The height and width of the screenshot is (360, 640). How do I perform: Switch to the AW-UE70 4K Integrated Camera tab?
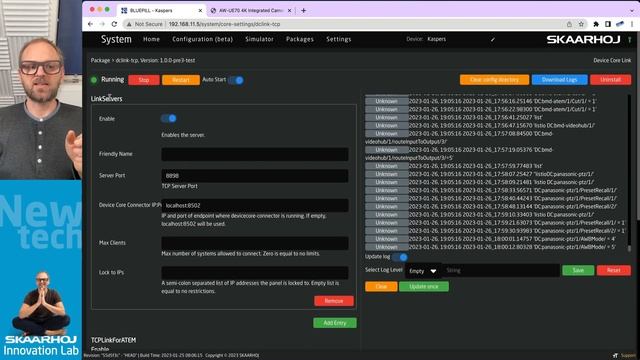pos(250,10)
